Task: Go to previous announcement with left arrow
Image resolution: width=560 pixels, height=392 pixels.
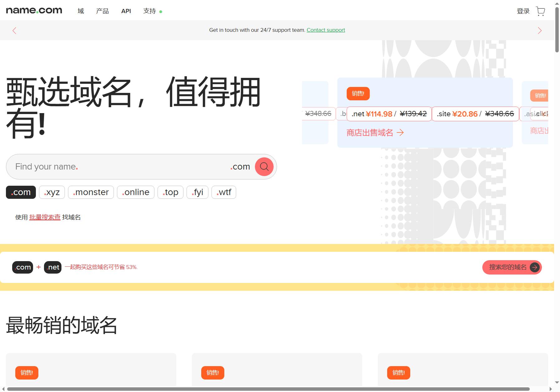Action: point(14,31)
